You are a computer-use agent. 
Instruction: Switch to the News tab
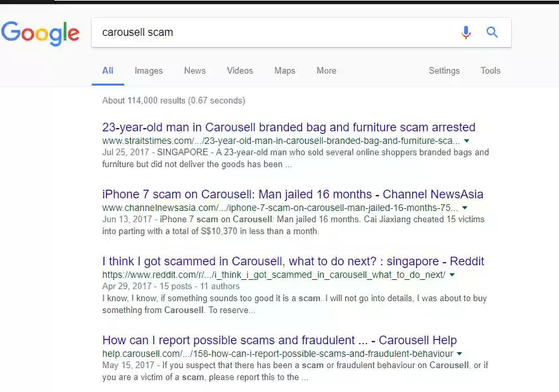[x=195, y=70]
